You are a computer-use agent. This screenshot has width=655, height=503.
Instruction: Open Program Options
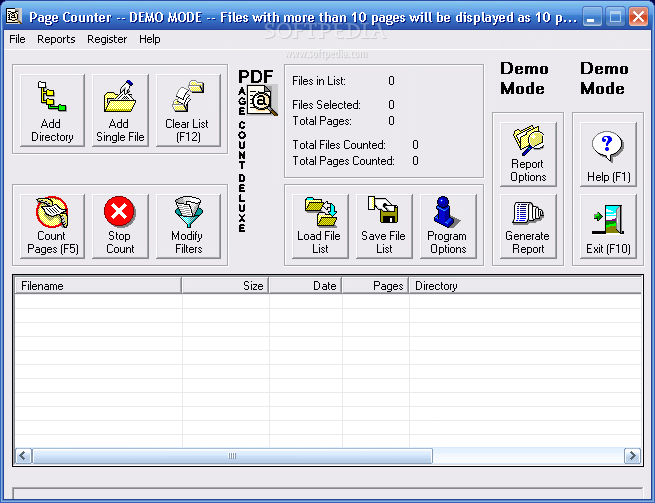coord(448,226)
